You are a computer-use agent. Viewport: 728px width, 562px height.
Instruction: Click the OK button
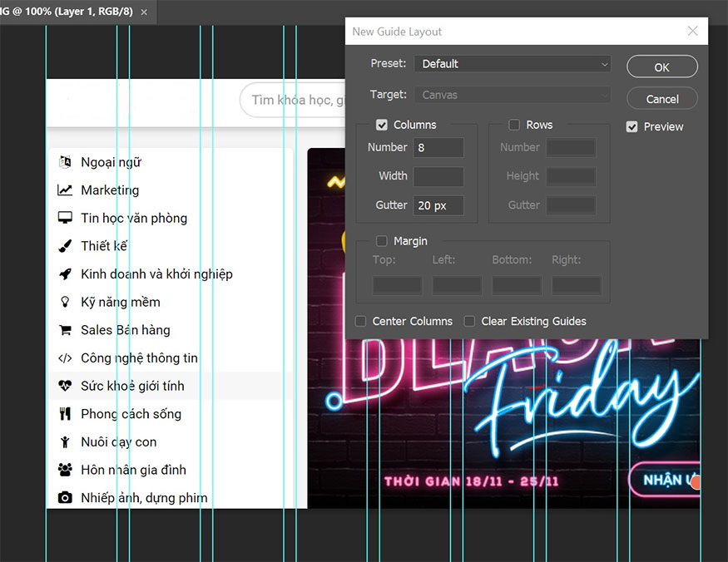661,67
